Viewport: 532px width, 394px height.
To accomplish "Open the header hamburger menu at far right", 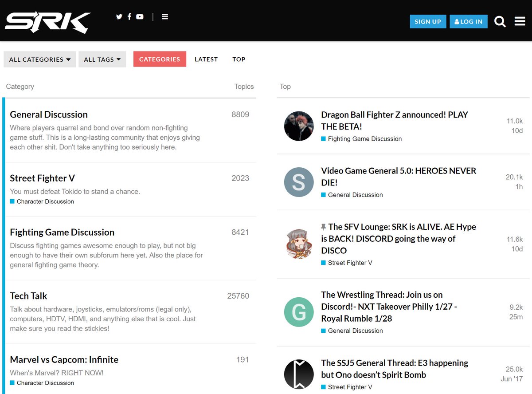I will pos(520,21).
